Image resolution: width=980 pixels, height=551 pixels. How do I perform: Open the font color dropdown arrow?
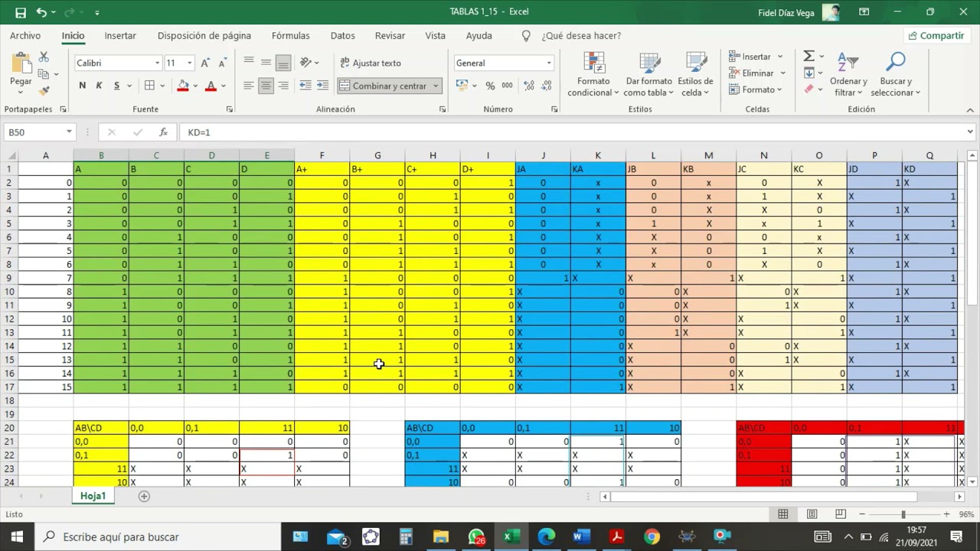click(223, 86)
